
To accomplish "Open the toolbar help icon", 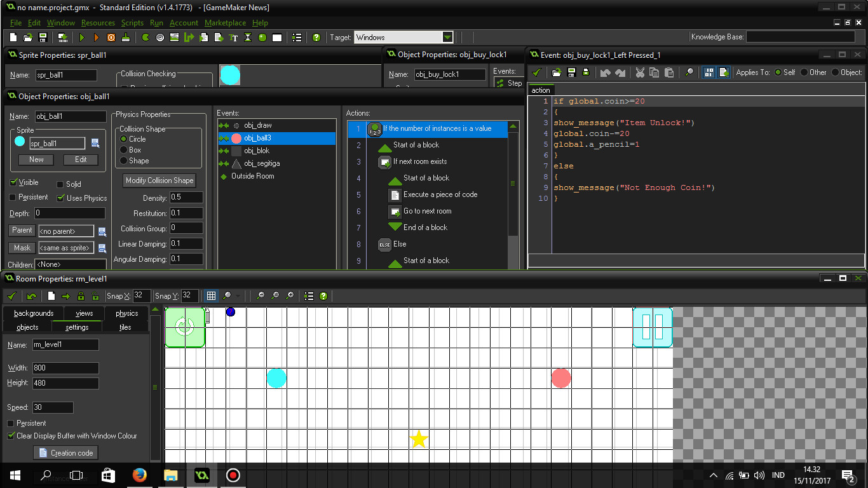I will (315, 37).
